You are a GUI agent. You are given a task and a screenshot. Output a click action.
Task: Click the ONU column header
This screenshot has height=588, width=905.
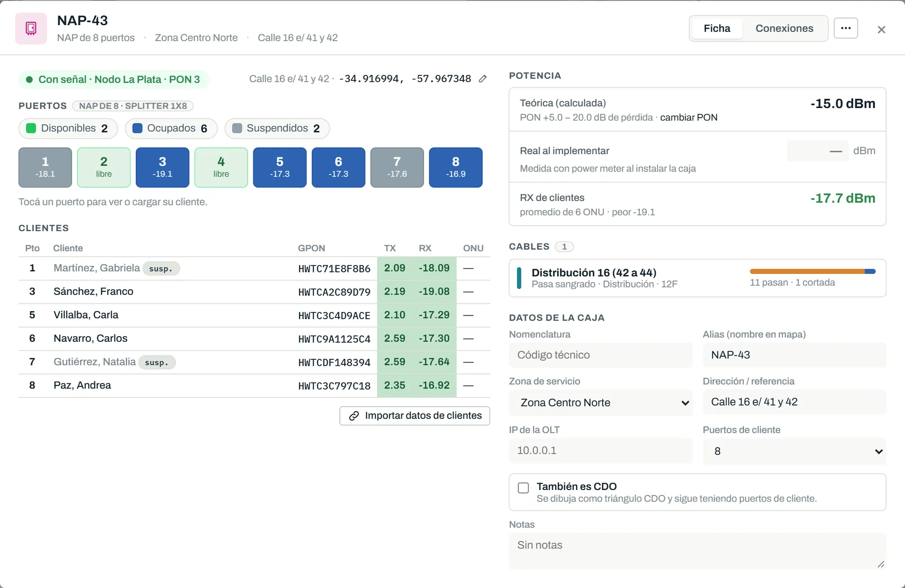click(x=473, y=248)
